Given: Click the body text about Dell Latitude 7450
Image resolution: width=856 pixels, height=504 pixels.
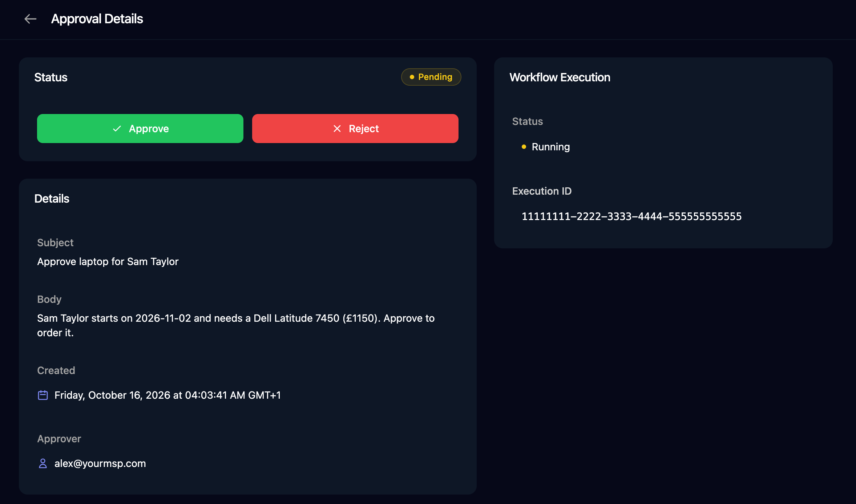Looking at the screenshot, I should [x=236, y=325].
